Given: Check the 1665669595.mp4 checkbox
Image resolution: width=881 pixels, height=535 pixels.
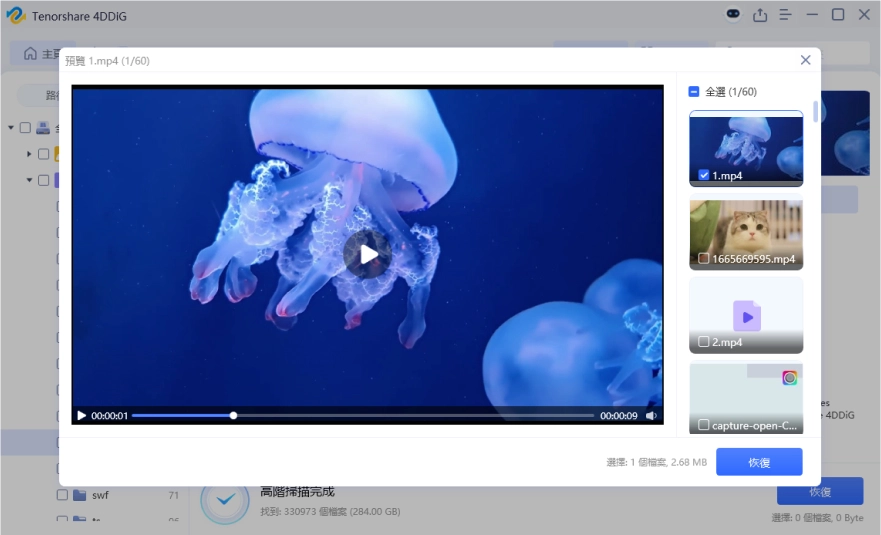Looking at the screenshot, I should [704, 259].
